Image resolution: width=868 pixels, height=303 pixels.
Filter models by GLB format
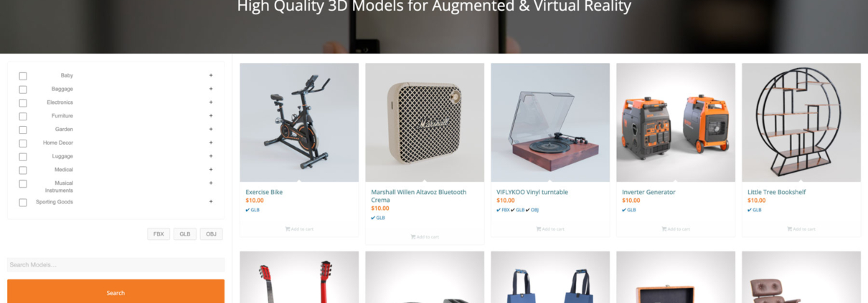tap(185, 234)
